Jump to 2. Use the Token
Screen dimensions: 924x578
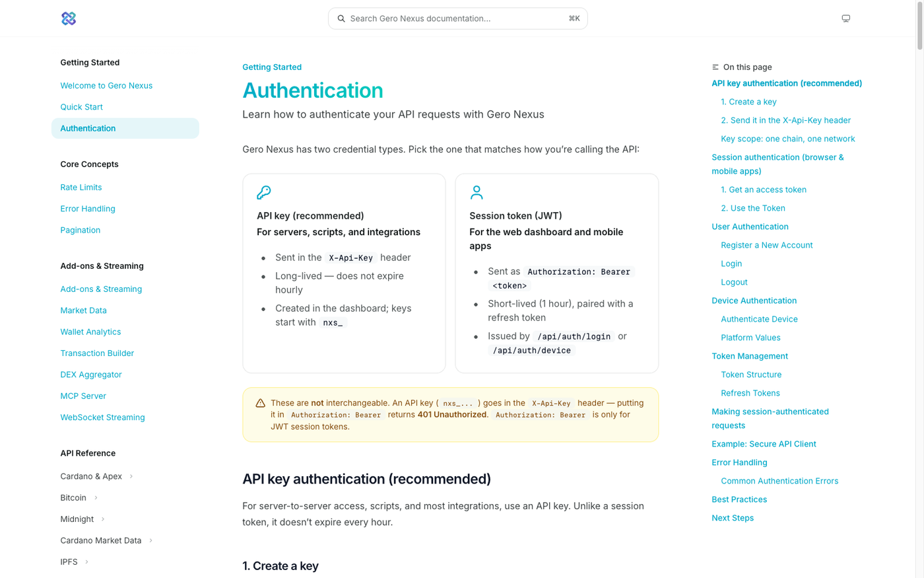coord(753,208)
